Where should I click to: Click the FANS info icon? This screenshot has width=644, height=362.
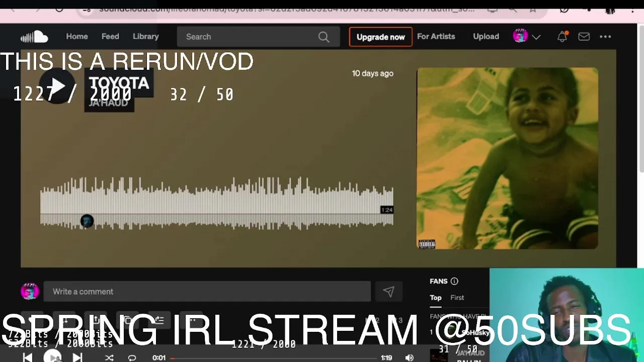(454, 281)
